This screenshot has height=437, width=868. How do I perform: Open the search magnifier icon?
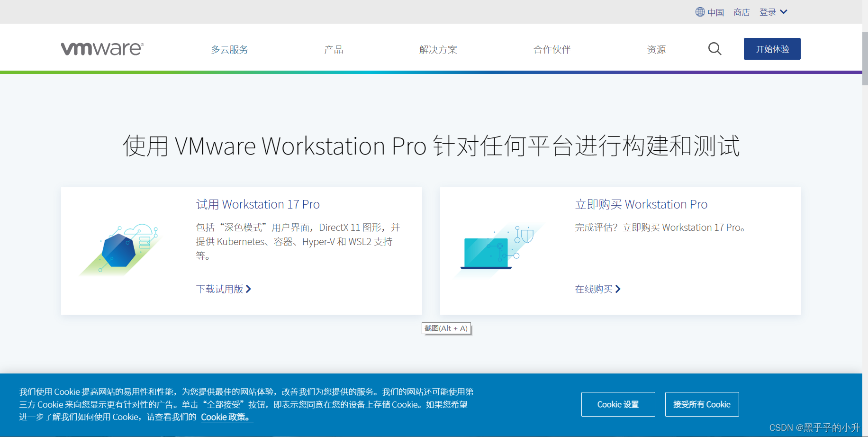714,49
